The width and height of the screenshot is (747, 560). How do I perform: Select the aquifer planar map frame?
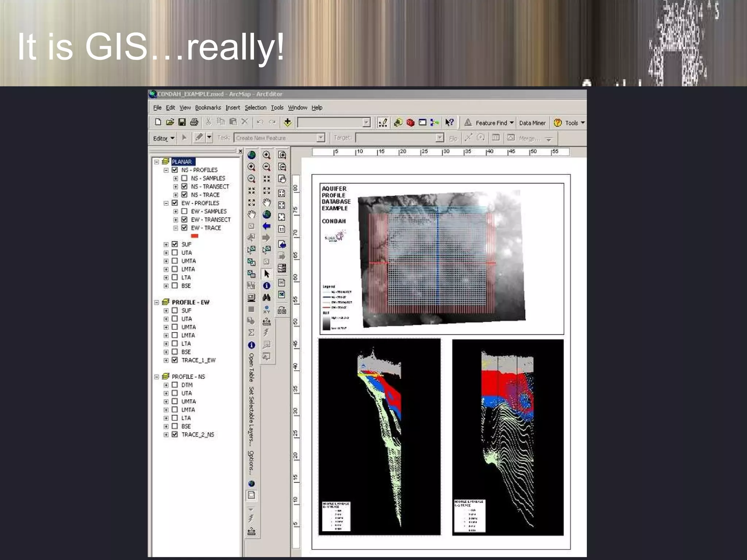(442, 258)
